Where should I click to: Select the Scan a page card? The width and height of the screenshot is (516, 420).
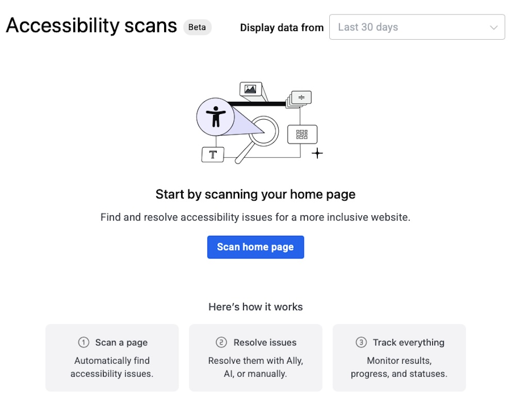click(112, 358)
